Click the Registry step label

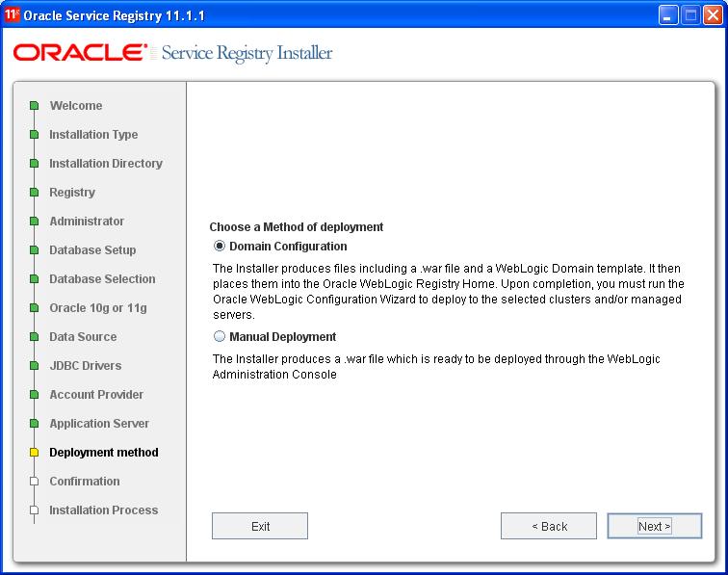72,193
